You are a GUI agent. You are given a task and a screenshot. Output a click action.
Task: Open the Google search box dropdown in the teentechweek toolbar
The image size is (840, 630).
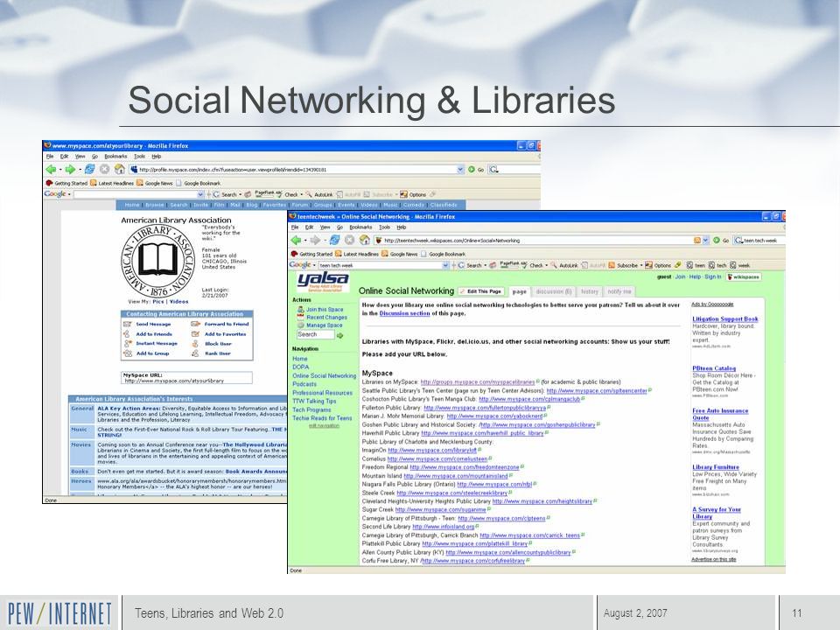[445, 265]
